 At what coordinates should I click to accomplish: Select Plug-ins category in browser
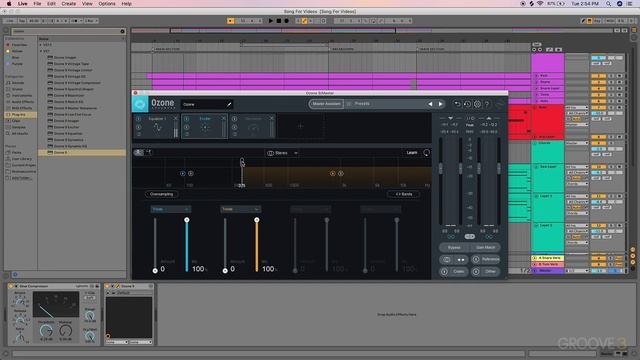[19, 115]
